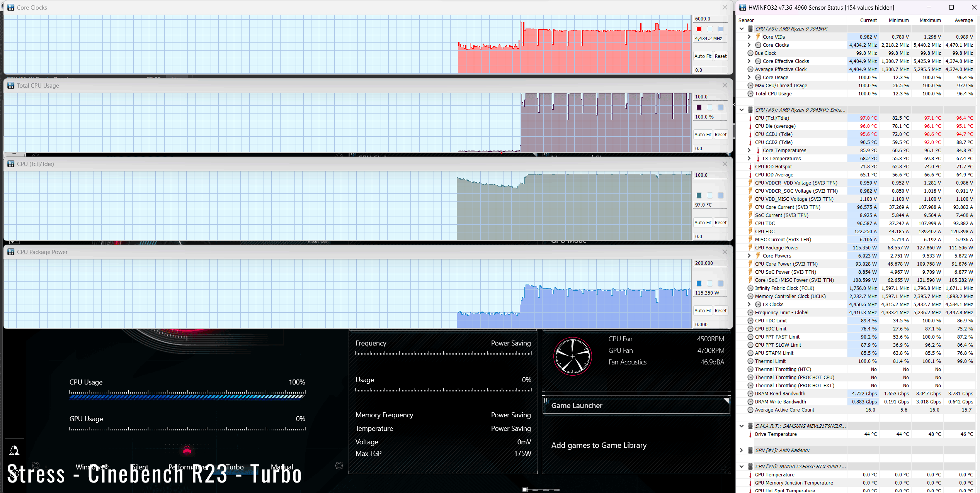
Task: Click the CPU fan dial icon
Action: click(572, 356)
